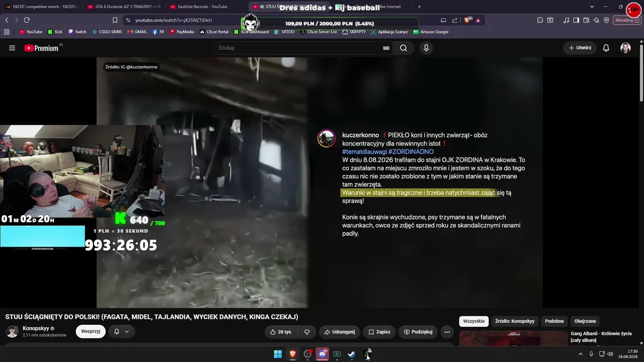Show hidden system tray icons chevron

click(581, 354)
